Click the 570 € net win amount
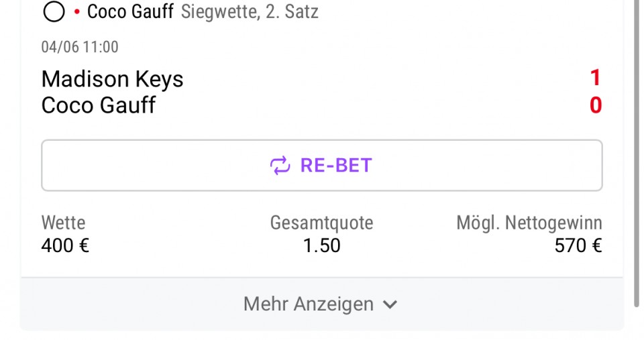This screenshot has height=340, width=644. click(x=578, y=245)
